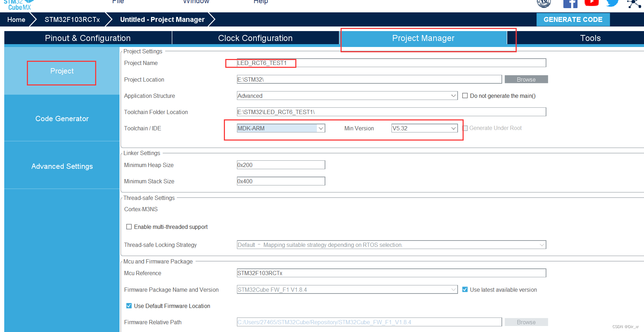
Task: Select the Project side panel
Action: coord(62,71)
